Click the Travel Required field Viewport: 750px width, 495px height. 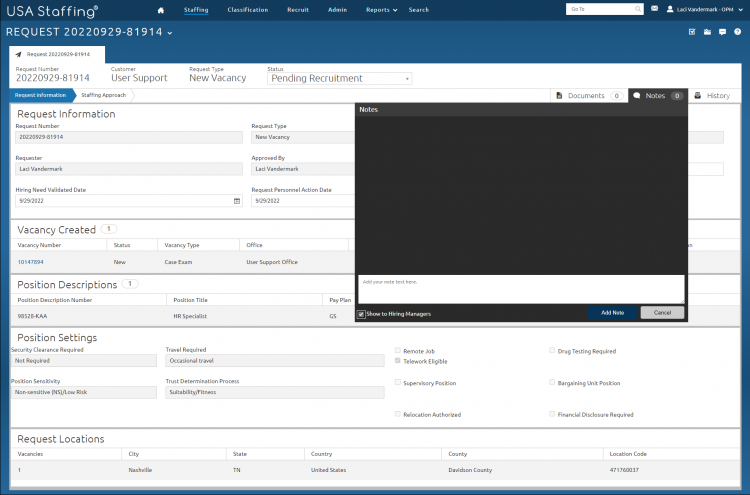tap(275, 361)
